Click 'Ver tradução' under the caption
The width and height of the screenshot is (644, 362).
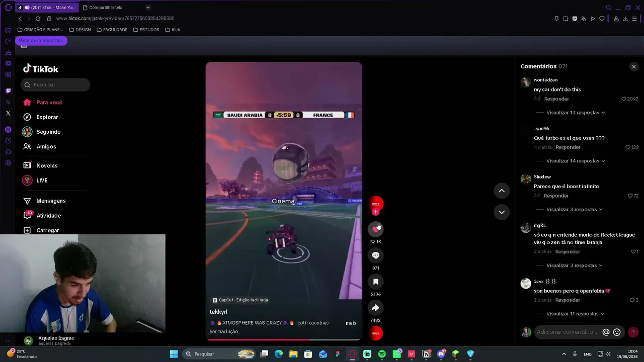[224, 332]
